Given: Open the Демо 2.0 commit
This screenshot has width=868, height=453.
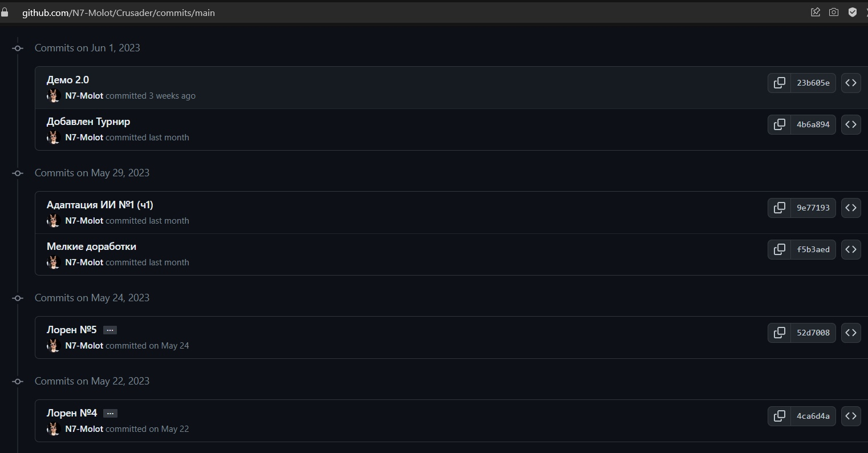Looking at the screenshot, I should coord(68,80).
